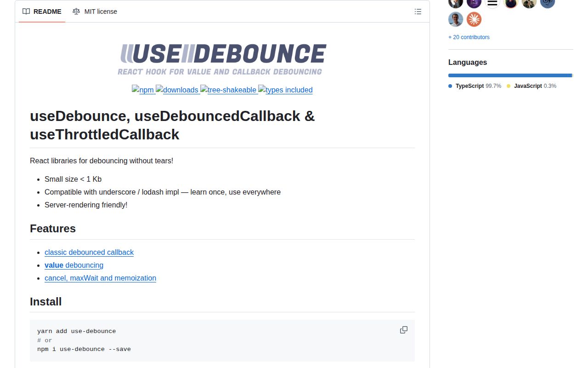Click the downloads badge link
Image resolution: width=588 pixels, height=368 pixels.
(177, 90)
